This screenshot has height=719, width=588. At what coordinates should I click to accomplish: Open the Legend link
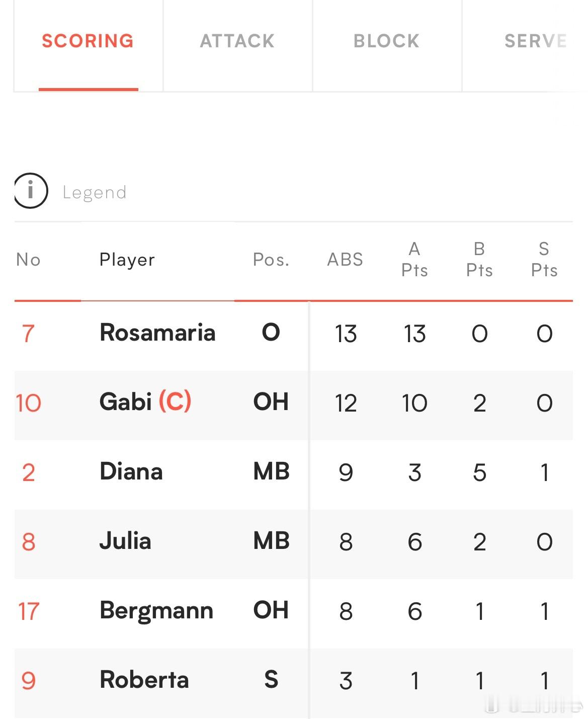tap(95, 192)
